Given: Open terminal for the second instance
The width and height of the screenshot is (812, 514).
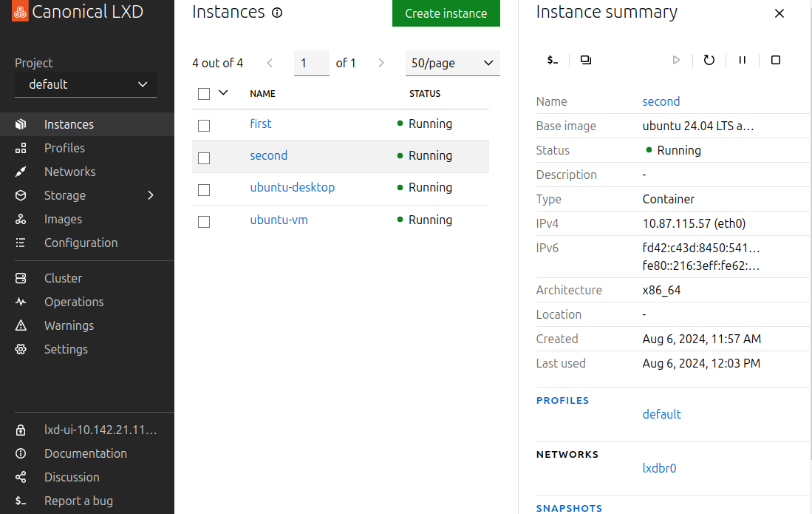Looking at the screenshot, I should click(553, 61).
